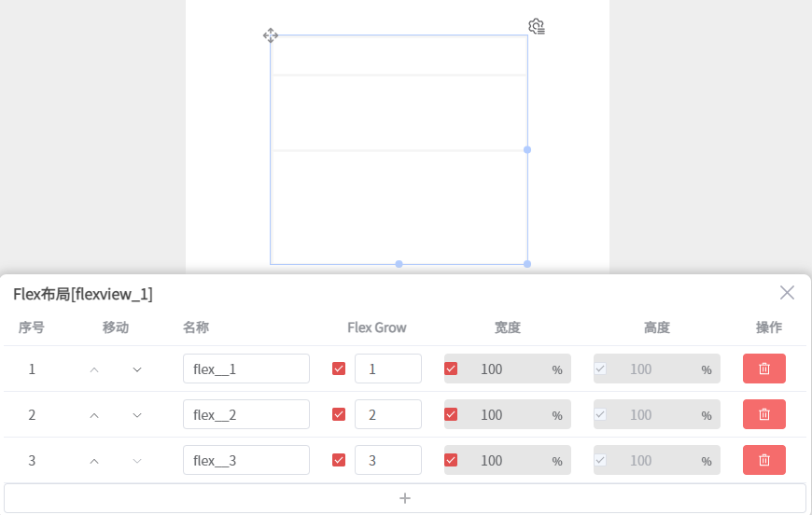
Task: Click the Flex Grow value field for flex__2
Action: coord(388,414)
